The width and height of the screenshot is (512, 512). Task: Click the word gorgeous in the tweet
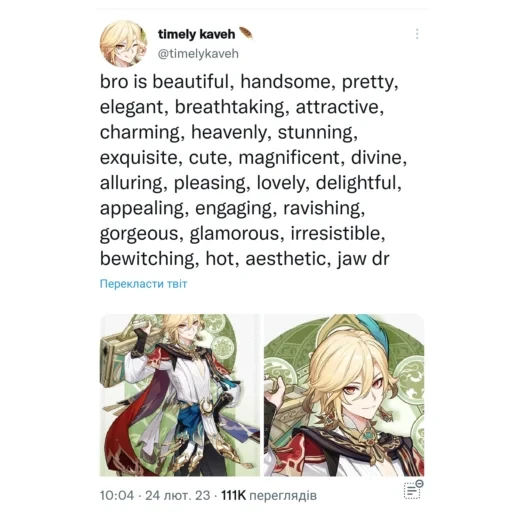pos(142,233)
